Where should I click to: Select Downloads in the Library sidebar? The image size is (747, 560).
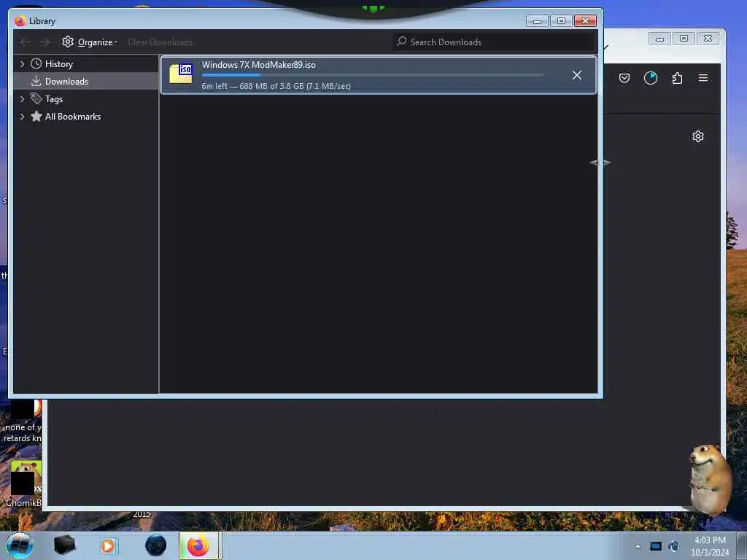tap(66, 82)
